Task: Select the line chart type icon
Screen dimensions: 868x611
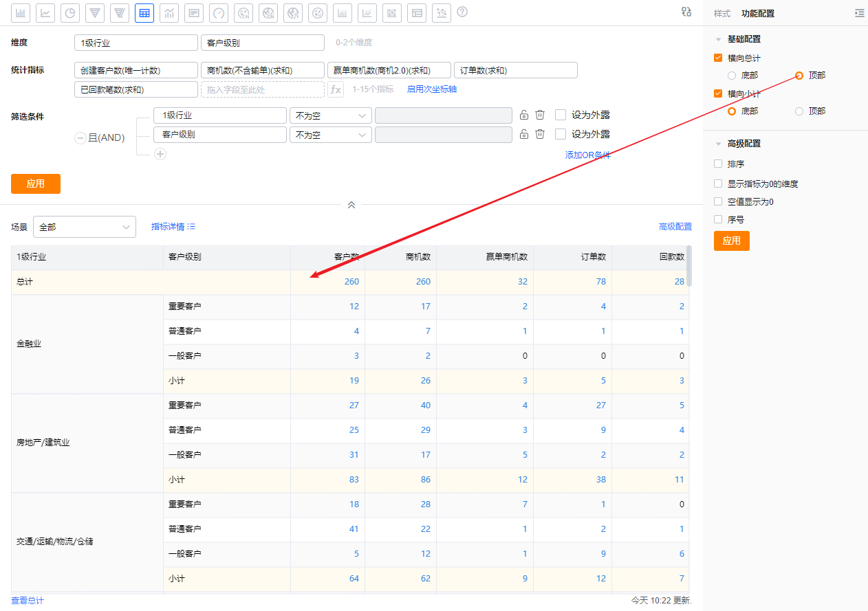Action: point(45,13)
